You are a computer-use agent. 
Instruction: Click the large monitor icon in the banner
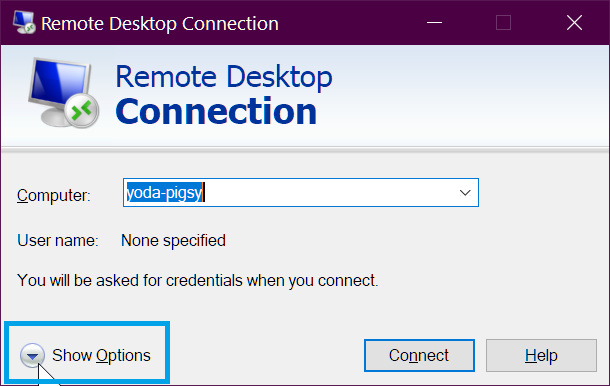63,93
